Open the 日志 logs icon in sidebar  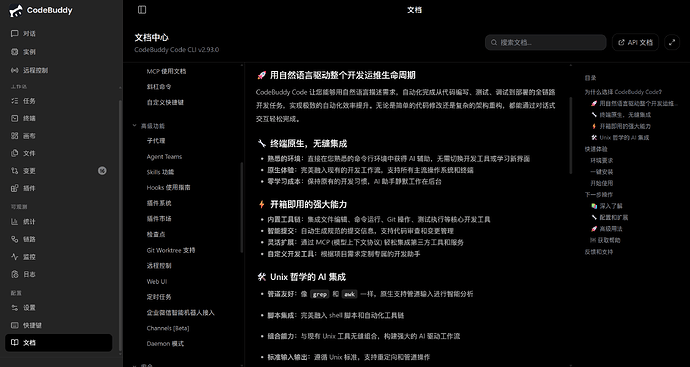[x=15, y=274]
